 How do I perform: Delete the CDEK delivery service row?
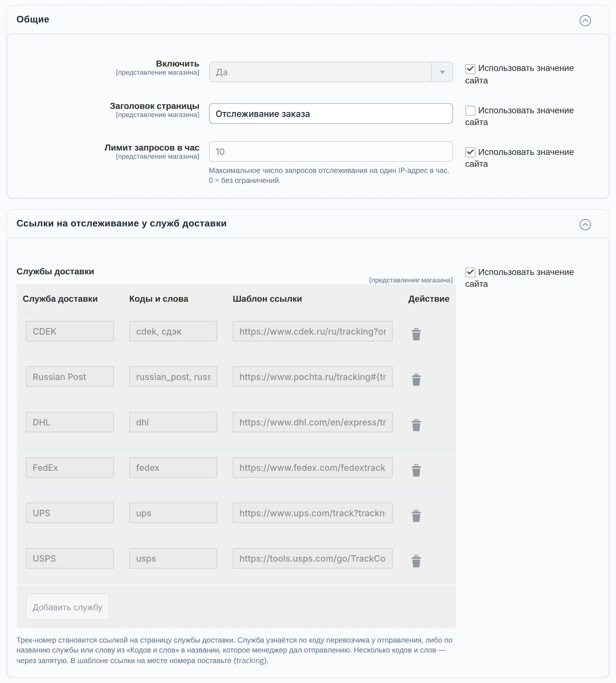[x=416, y=334]
